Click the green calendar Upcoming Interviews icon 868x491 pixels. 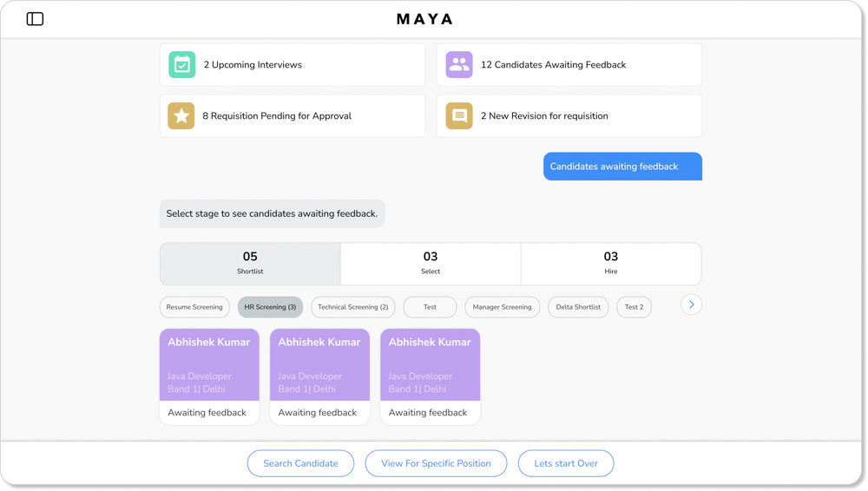[181, 65]
